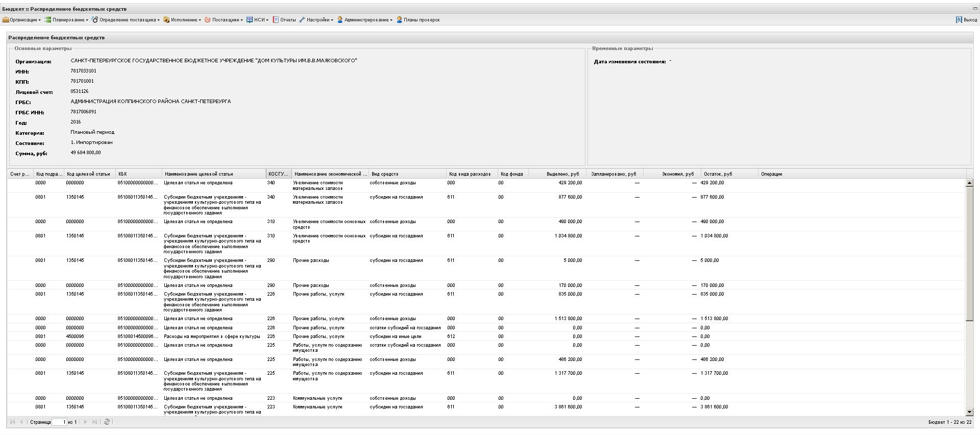Select the 490 000,00 Выделено cell
The width and height of the screenshot is (980, 435).
tap(570, 222)
